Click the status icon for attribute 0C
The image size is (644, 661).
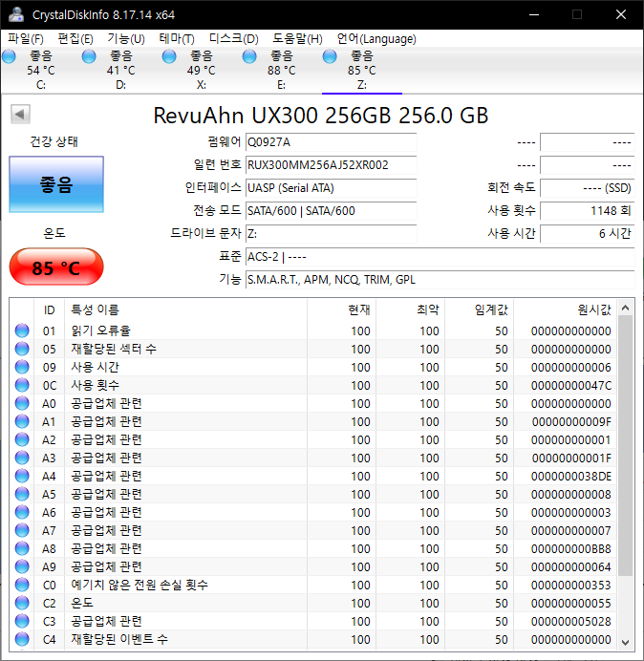point(22,385)
